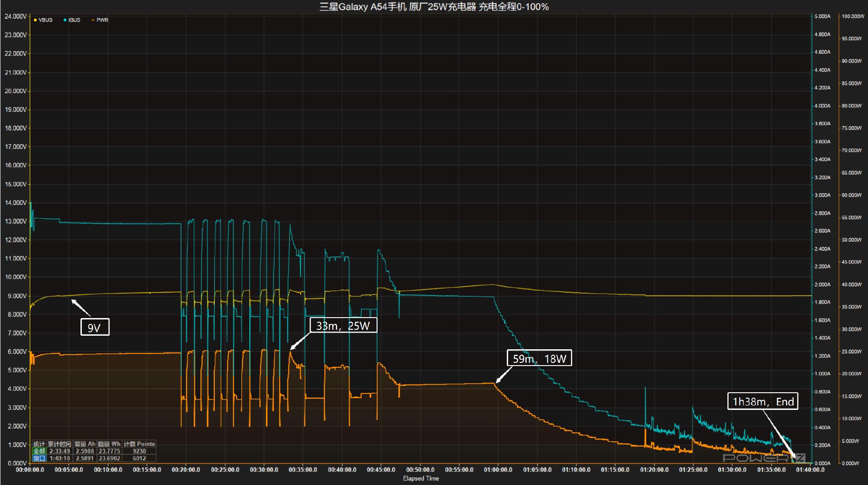868x485 pixels.
Task: Toggle the PWR series legend label
Action: pos(102,20)
